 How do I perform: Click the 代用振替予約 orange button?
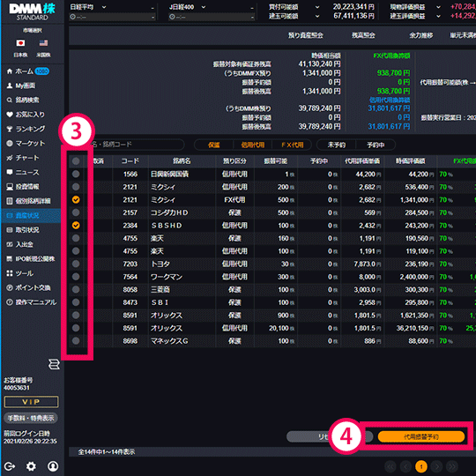point(421,436)
